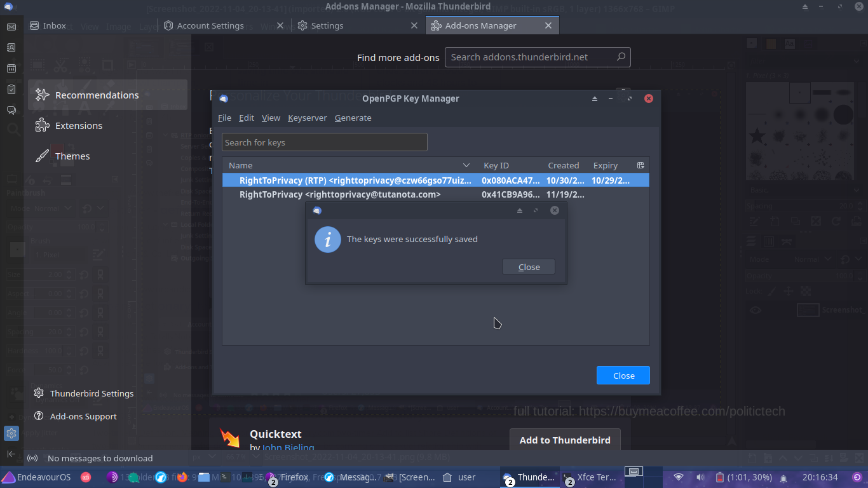Click the Expiry column header
868x488 pixels.
click(x=606, y=165)
